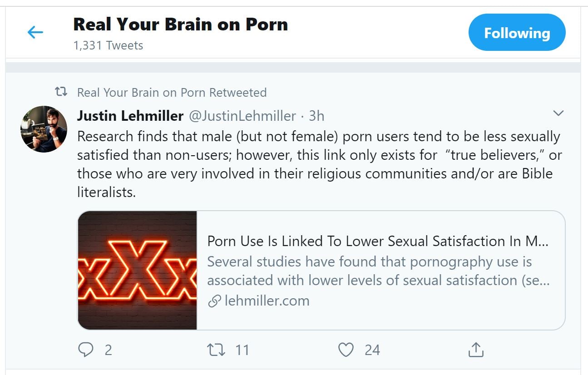The height and width of the screenshot is (375, 588).
Task: Like the tweet with heart icon
Action: (346, 350)
